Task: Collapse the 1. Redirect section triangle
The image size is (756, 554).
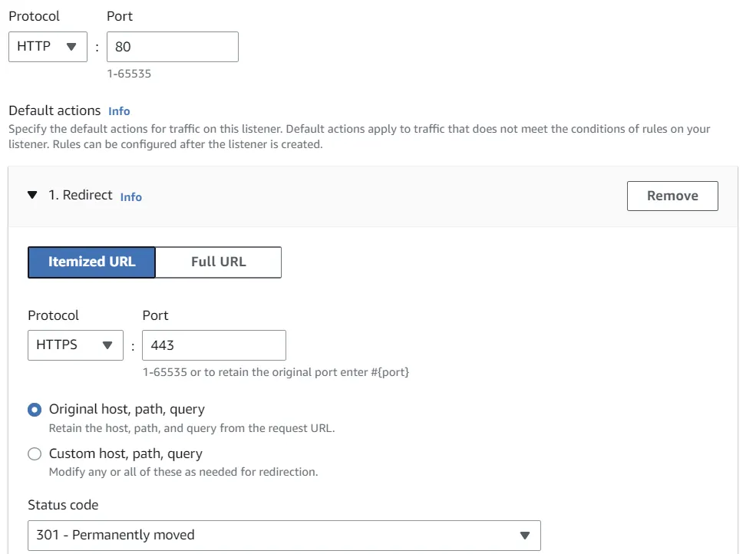Action: (32, 196)
